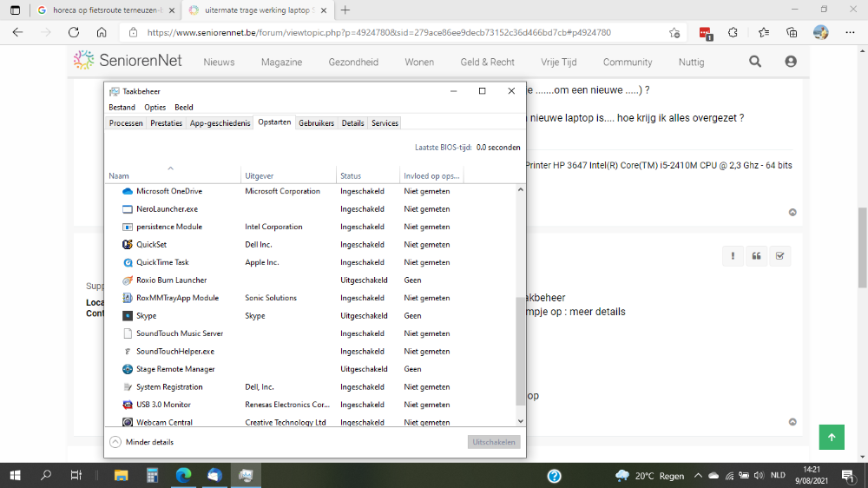This screenshot has width=868, height=488.
Task: Switch to the Processen tab
Action: click(126, 123)
